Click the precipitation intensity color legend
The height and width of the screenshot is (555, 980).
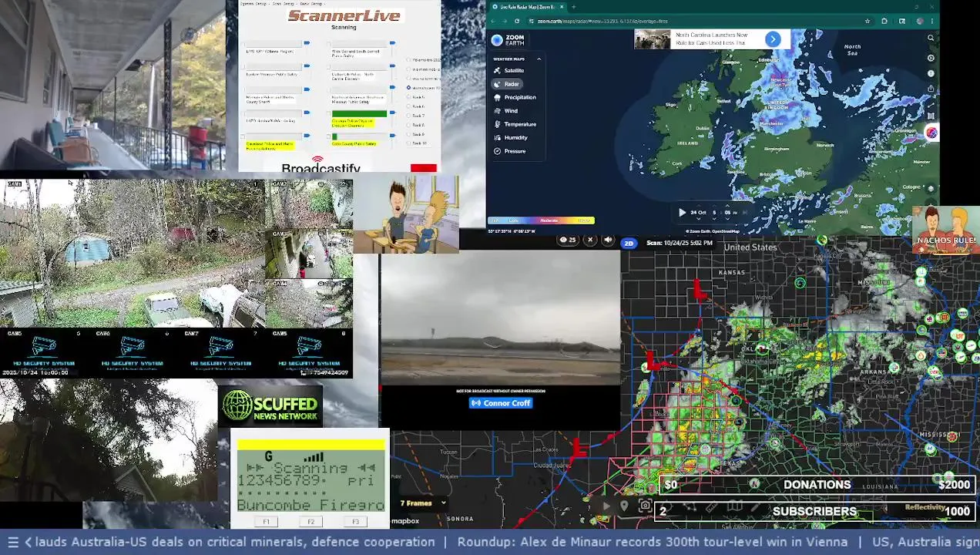click(x=541, y=220)
